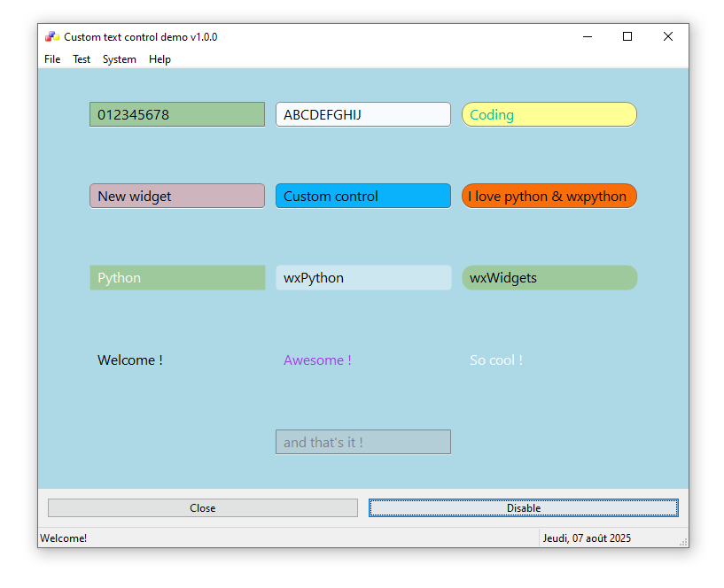The width and height of the screenshot is (724, 588).
Task: Click the yellow Coding text field
Action: click(549, 114)
